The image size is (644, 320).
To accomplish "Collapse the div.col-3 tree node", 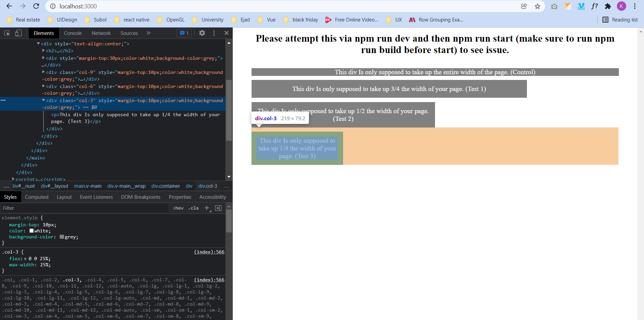I will point(44,100).
